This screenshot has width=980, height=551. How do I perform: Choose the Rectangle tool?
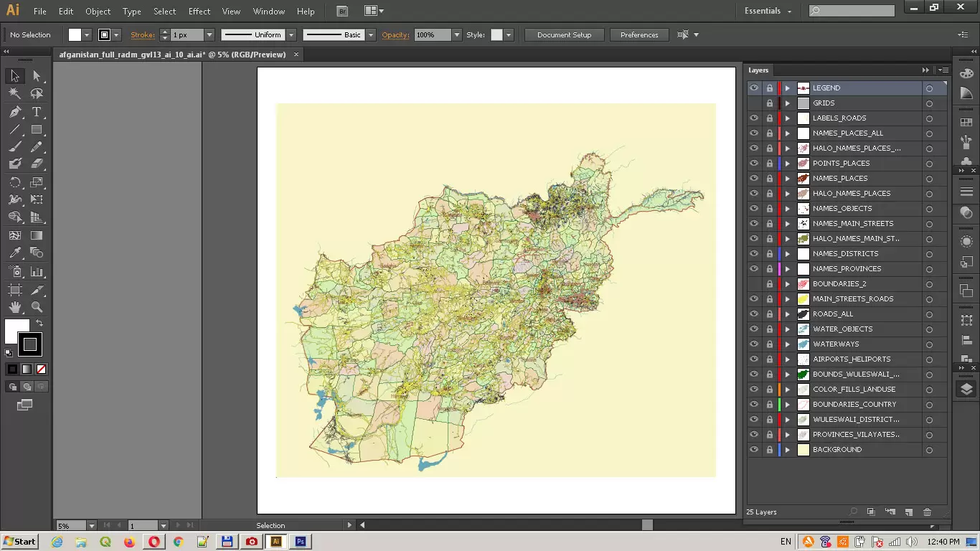37,130
